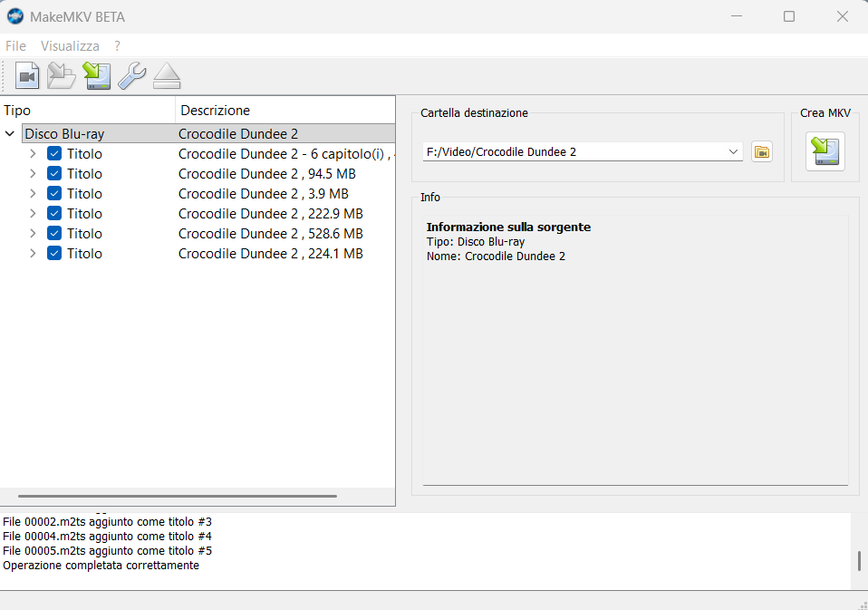This screenshot has height=610, width=868.
Task: Click 'Nome: Crocodile Dundee 2' info text
Action: 496,257
